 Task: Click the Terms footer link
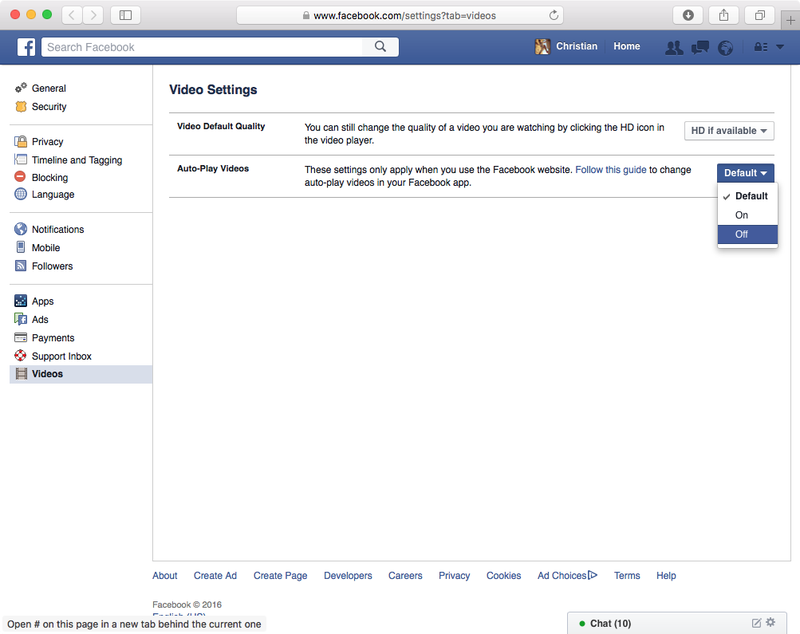click(x=627, y=575)
